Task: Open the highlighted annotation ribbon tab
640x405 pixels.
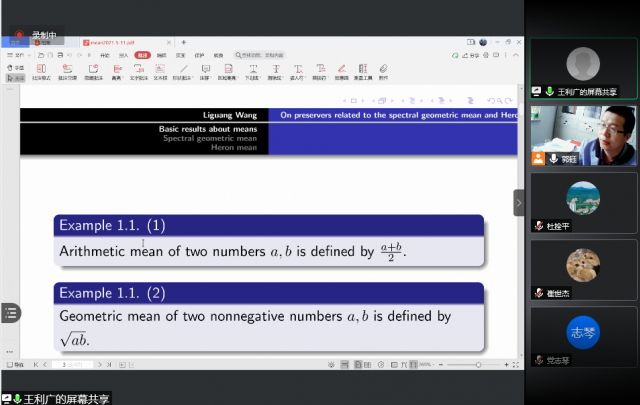Action: coord(142,56)
